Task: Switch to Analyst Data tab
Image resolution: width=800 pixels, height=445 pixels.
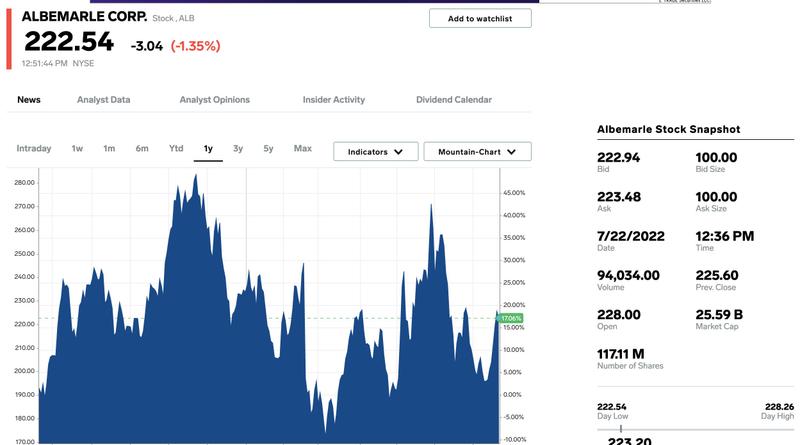Action: (x=104, y=100)
